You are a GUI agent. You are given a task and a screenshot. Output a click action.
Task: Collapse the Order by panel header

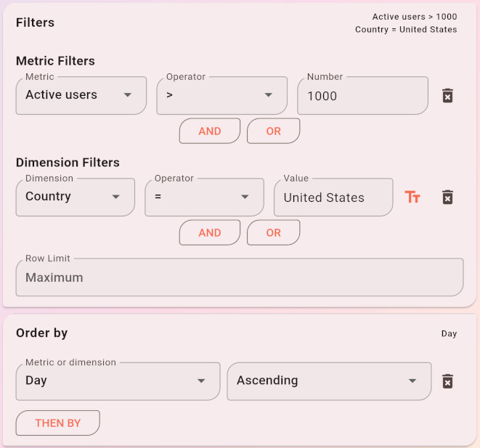[239, 333]
